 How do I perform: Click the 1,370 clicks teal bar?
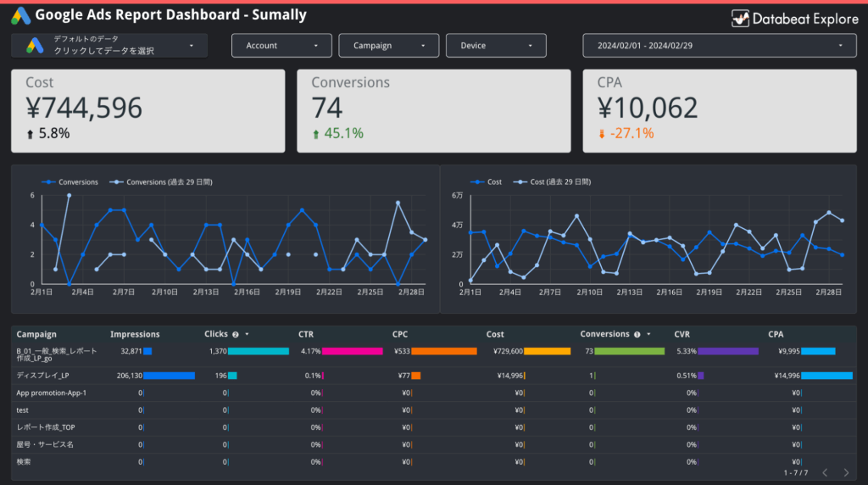coord(259,351)
